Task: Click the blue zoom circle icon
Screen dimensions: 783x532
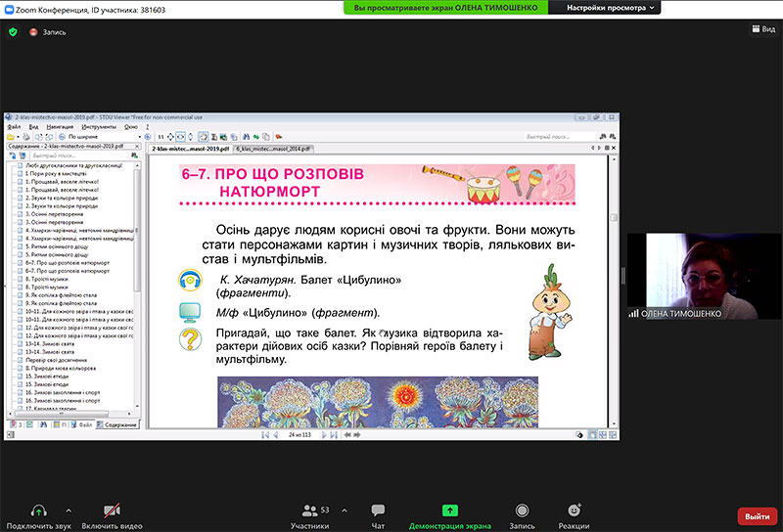Action: point(148,137)
